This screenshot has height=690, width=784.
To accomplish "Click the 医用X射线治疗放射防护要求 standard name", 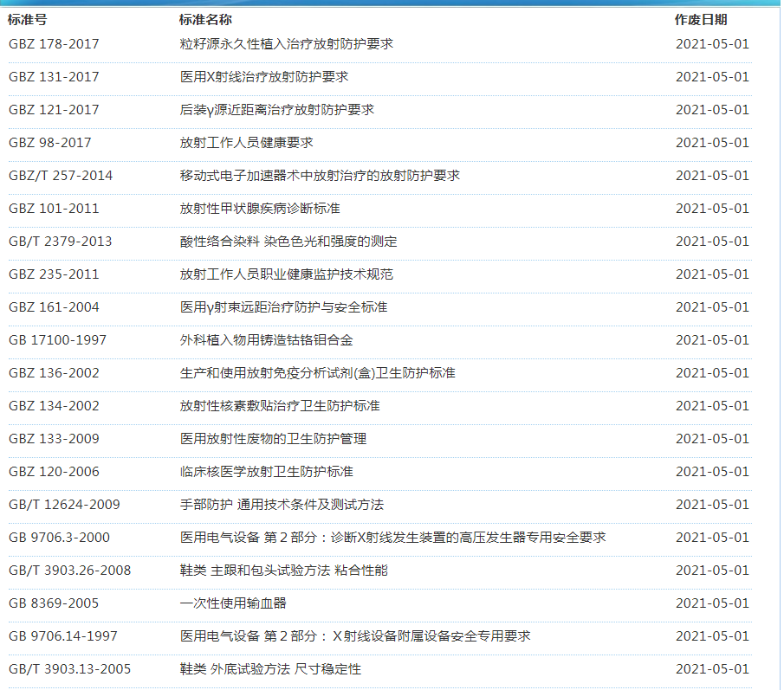I will [x=263, y=77].
